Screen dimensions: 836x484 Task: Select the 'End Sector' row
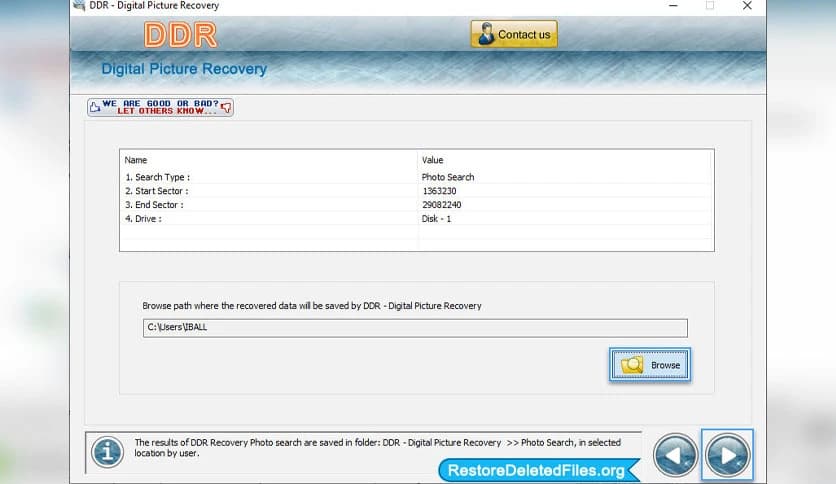416,205
